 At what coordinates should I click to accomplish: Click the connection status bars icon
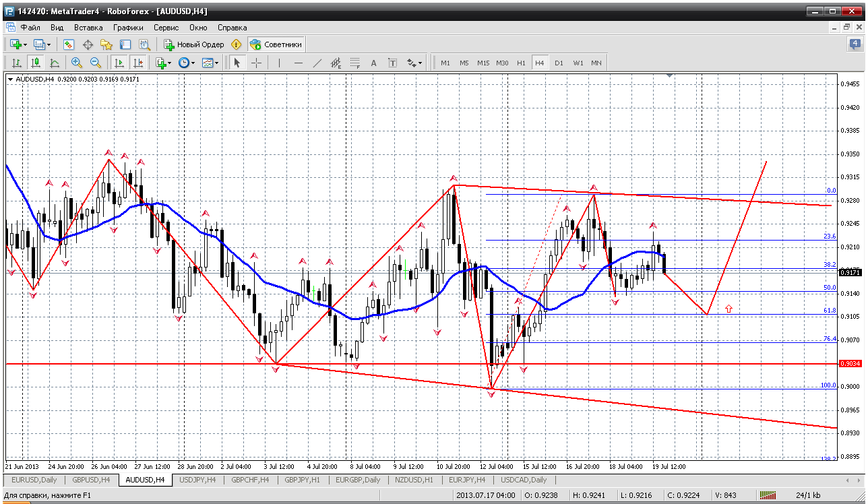[x=769, y=495]
